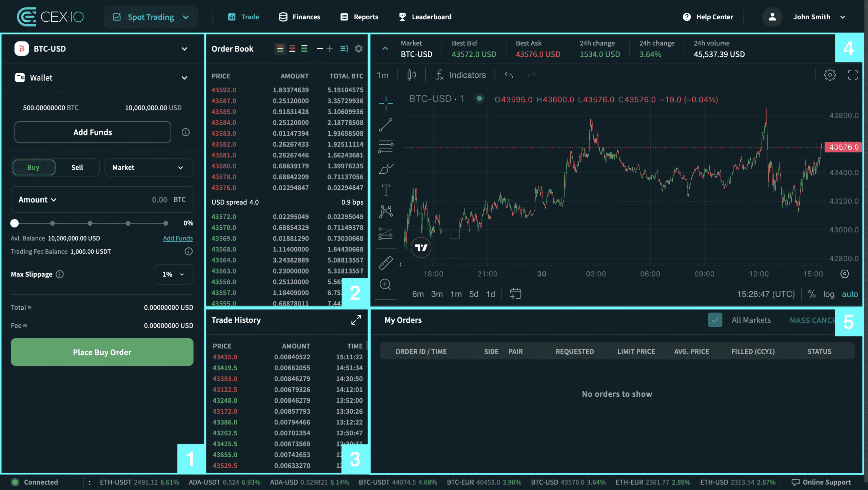The image size is (868, 490).
Task: Show both bids and asks order book view
Action: [280, 49]
